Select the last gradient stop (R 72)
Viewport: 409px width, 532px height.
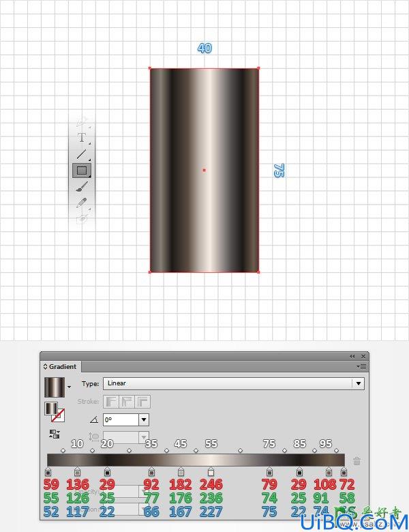tap(344, 472)
